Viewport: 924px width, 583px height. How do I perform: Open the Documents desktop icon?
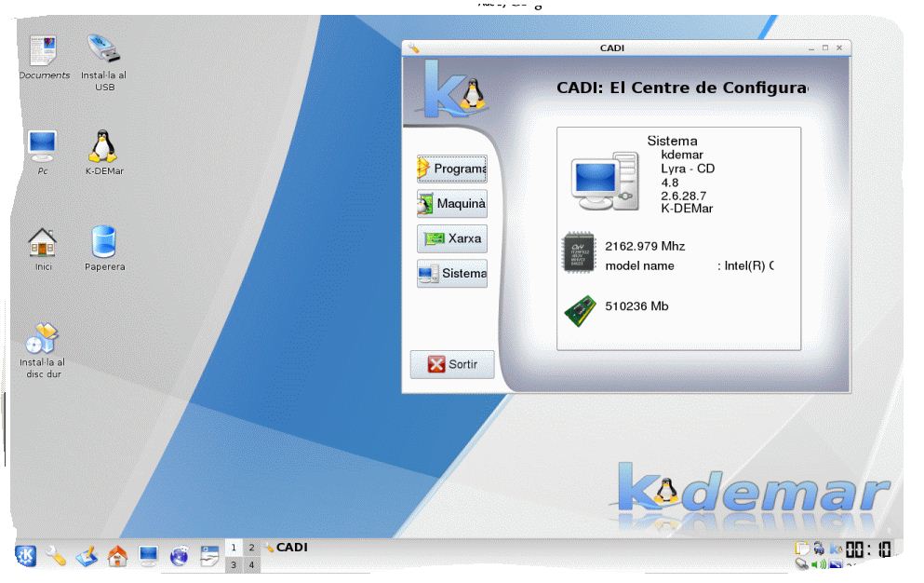pos(44,50)
